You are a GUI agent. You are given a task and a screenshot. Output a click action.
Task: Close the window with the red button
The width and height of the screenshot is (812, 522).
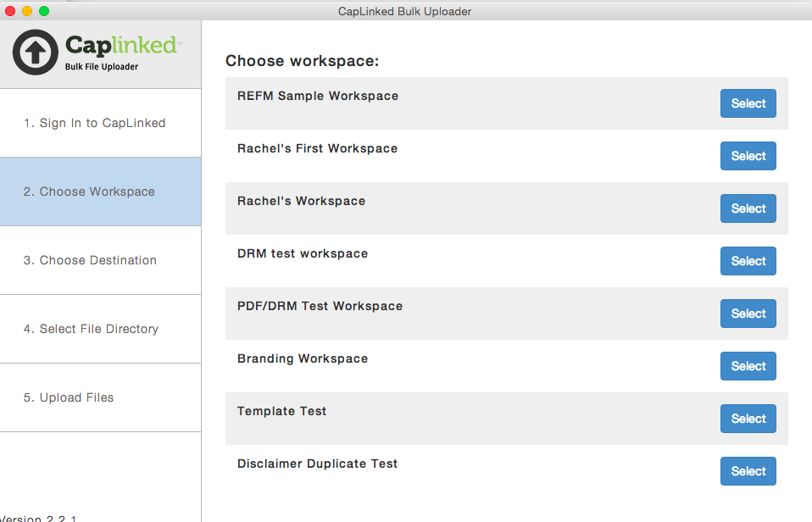click(10, 11)
